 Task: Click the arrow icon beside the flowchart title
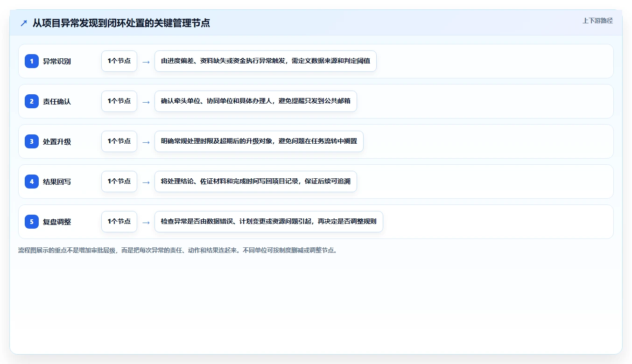[x=24, y=23]
